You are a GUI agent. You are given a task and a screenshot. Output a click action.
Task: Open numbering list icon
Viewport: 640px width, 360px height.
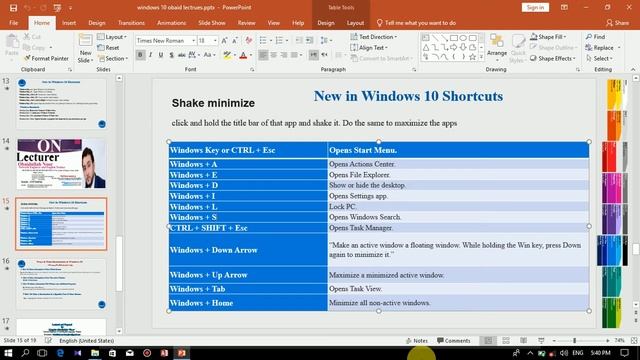pos(279,40)
